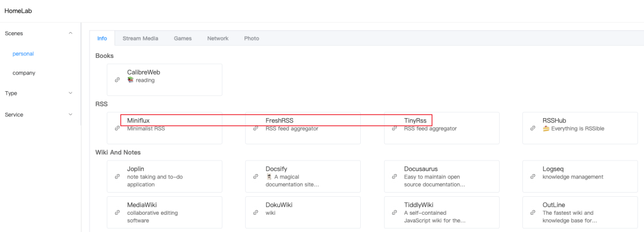Viewport: 644px width, 232px height.
Task: Click 'collaborative editing software' description text
Action: click(x=153, y=216)
